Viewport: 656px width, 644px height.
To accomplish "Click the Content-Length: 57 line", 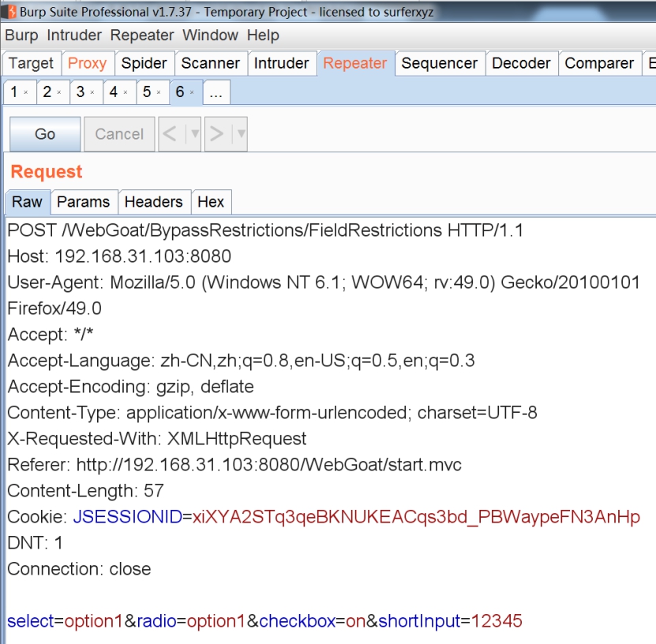I will [85, 491].
